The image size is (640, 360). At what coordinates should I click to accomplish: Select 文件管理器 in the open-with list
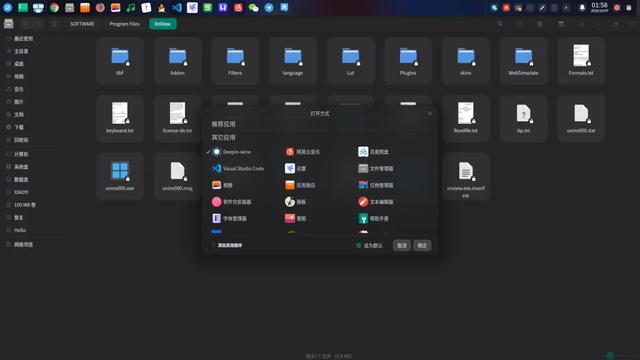pos(376,169)
